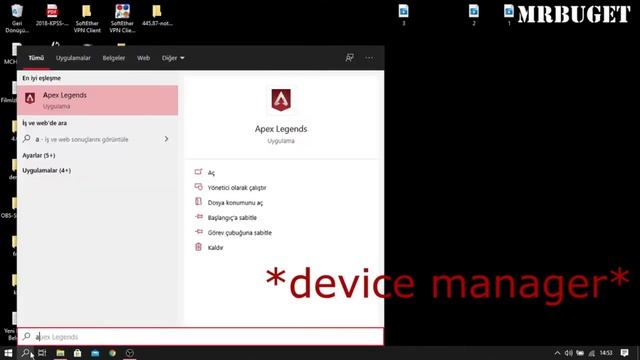
Task: Click the Aç open icon
Action: (x=198, y=172)
